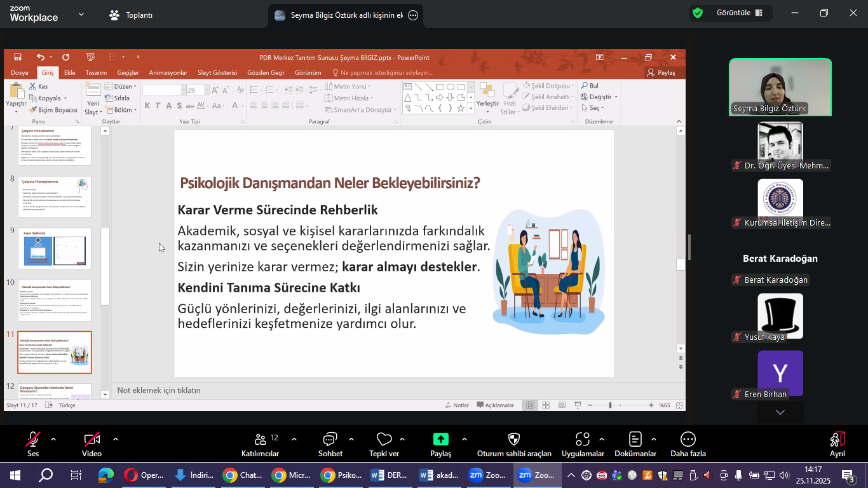Toggle the green encryption shield icon
868x488 pixels.
coord(698,13)
